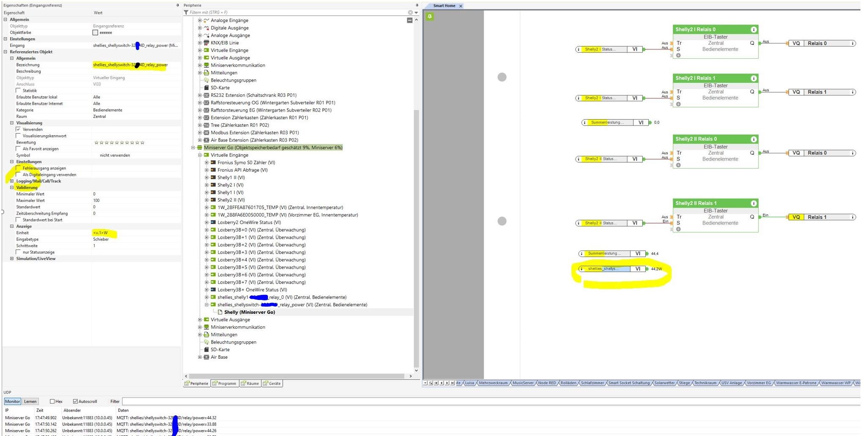
Task: Click the Miniserver Go device icon
Action: tap(200, 147)
